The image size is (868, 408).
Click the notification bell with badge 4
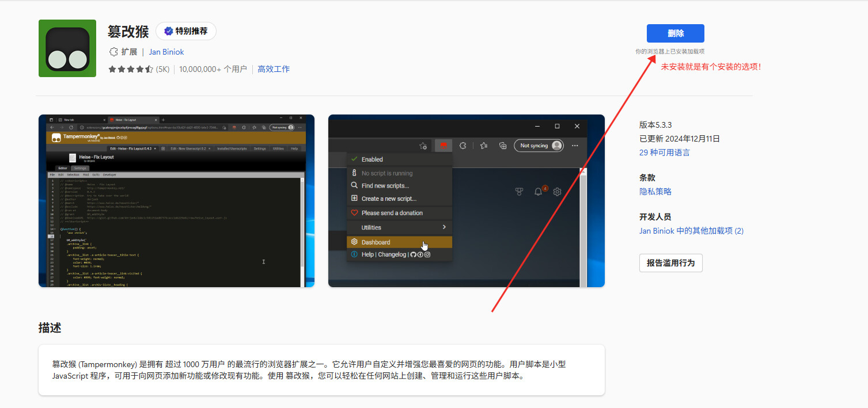click(539, 192)
